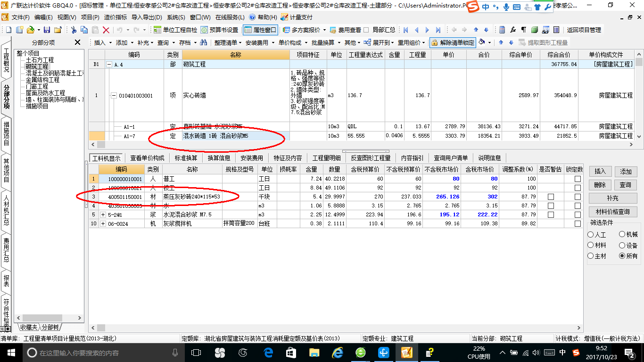
Task: Open 预算书设置 settings
Action: 219,30
